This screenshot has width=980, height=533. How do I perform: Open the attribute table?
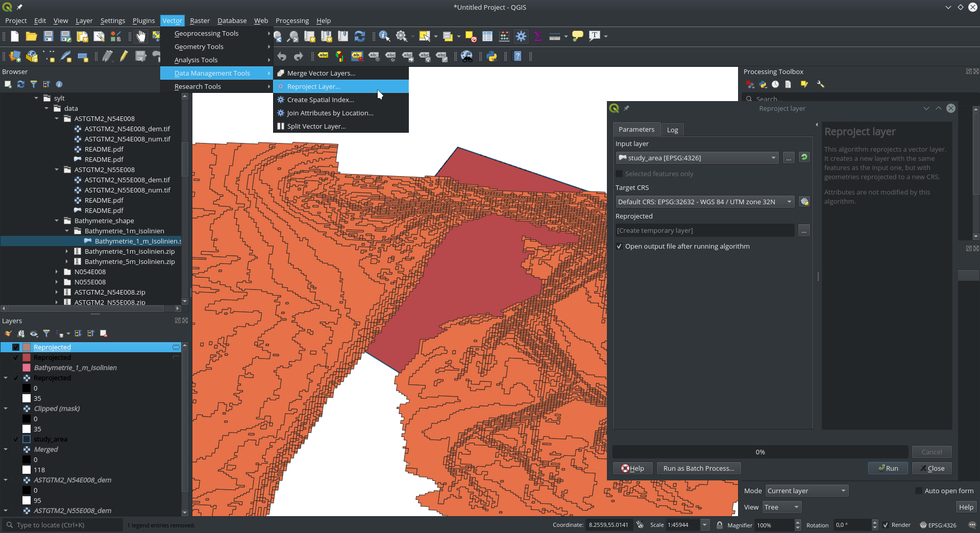[x=486, y=36]
